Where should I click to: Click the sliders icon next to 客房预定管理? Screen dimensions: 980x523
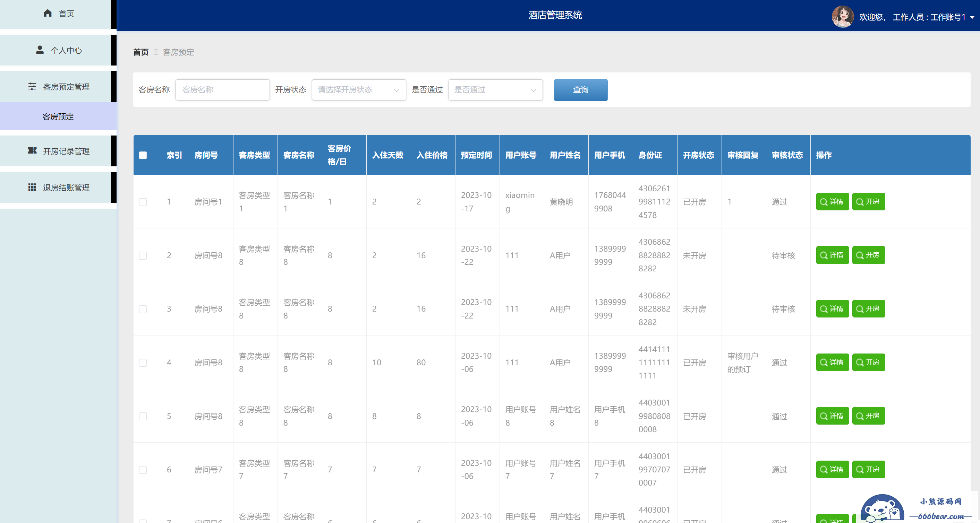[x=32, y=86]
